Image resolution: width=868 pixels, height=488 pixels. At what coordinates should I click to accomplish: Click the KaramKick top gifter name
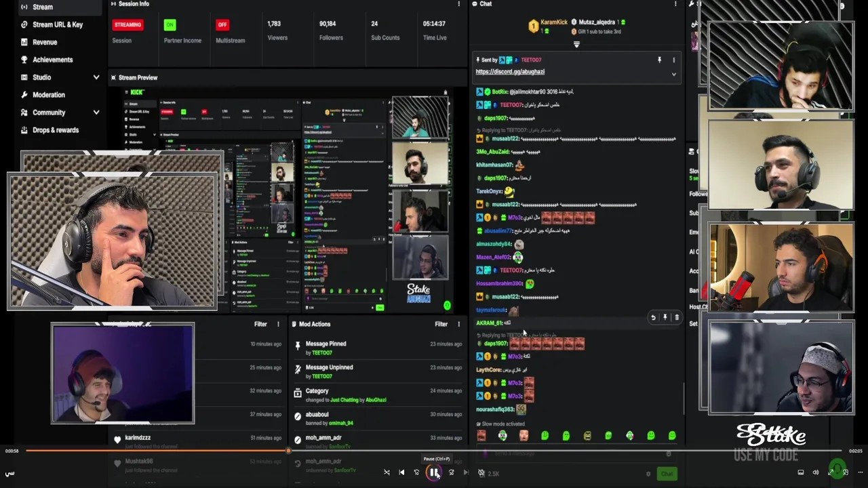tap(554, 22)
